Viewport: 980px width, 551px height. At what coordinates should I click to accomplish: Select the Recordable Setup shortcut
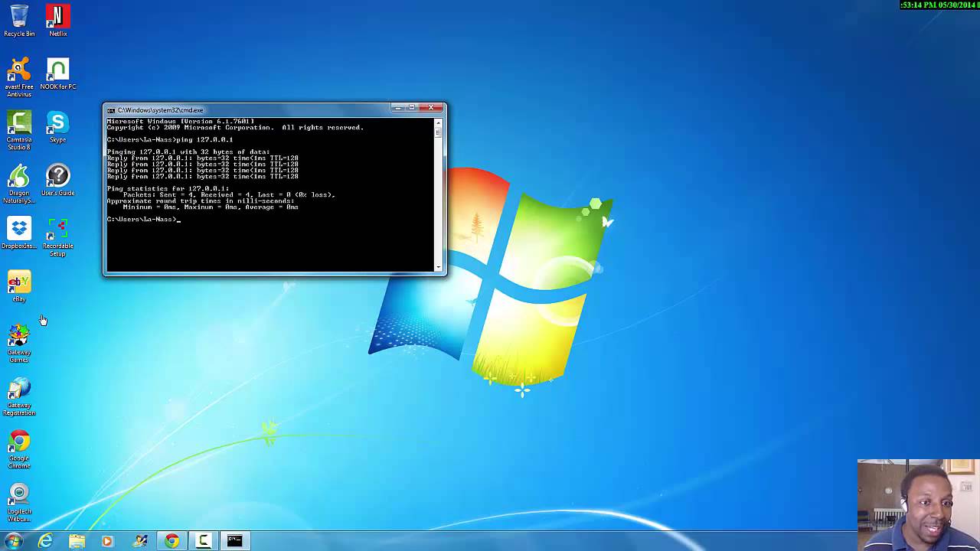(57, 237)
